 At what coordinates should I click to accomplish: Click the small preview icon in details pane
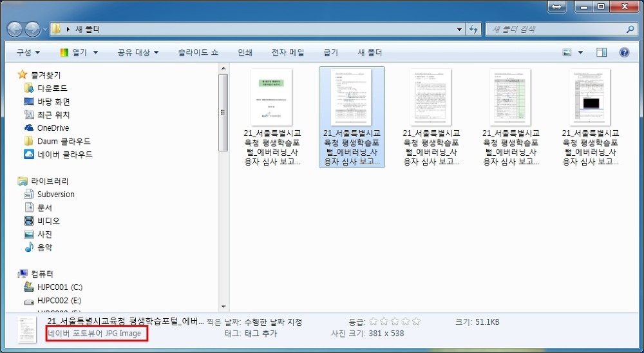(28, 329)
